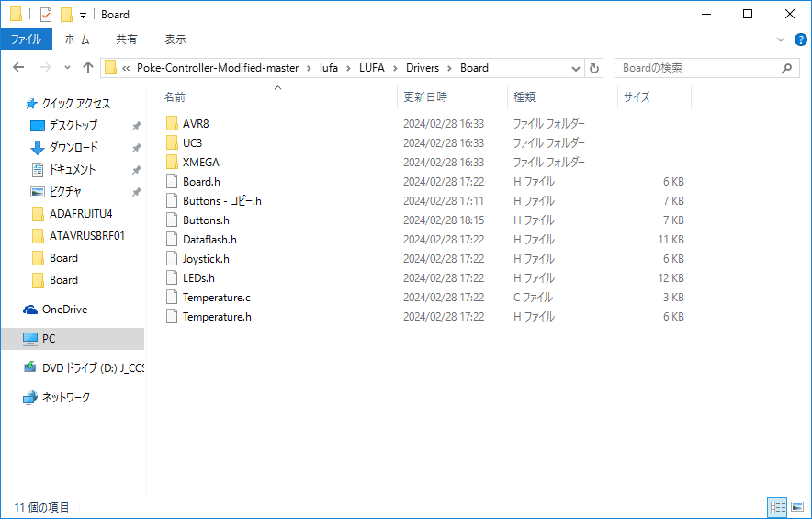Image resolution: width=812 pixels, height=519 pixels.
Task: Click the Board breadcrumb segment
Action: tap(474, 68)
